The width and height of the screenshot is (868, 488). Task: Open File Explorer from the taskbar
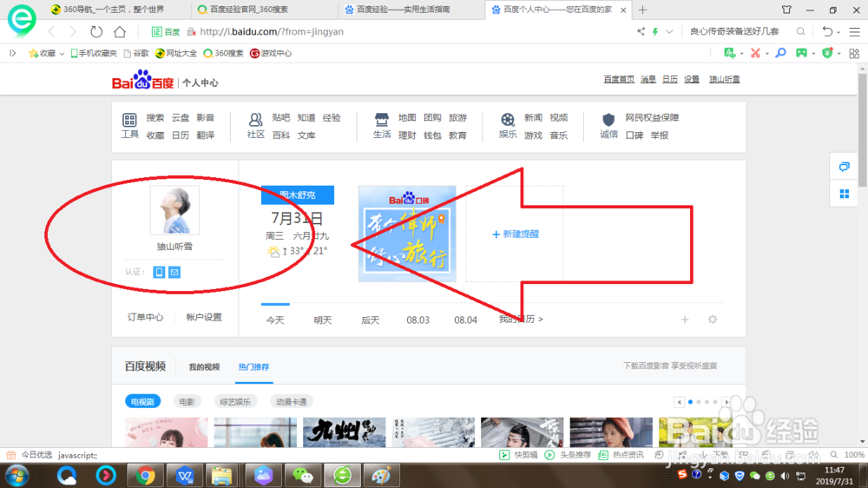(x=222, y=476)
